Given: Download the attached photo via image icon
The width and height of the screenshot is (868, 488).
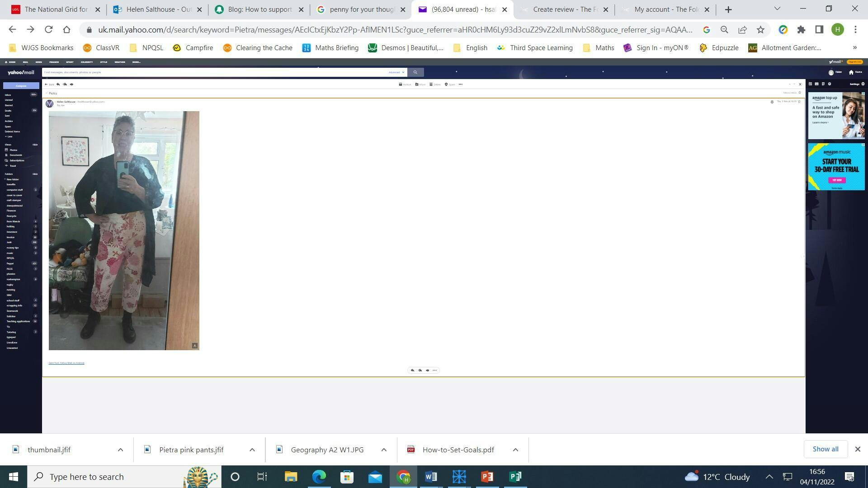Looking at the screenshot, I should (x=195, y=346).
